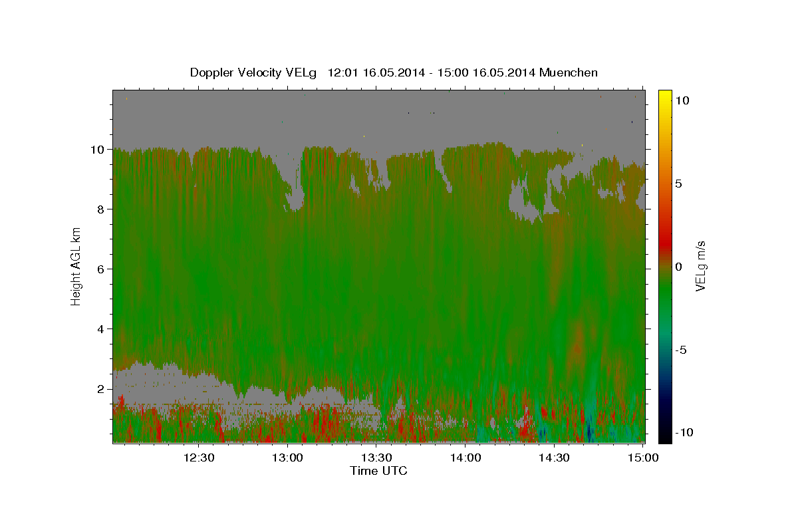Click the height tick label 10
Screen dimensions: 798x532
(99, 150)
